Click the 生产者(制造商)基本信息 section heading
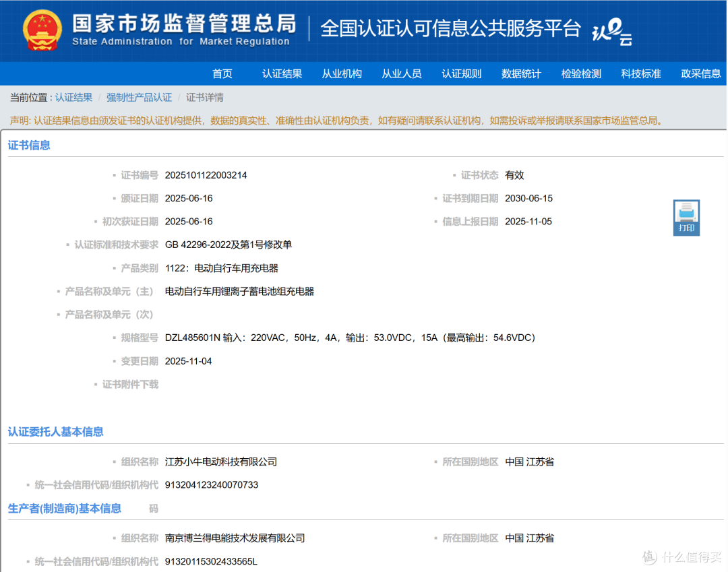The width and height of the screenshot is (728, 572). tap(65, 509)
